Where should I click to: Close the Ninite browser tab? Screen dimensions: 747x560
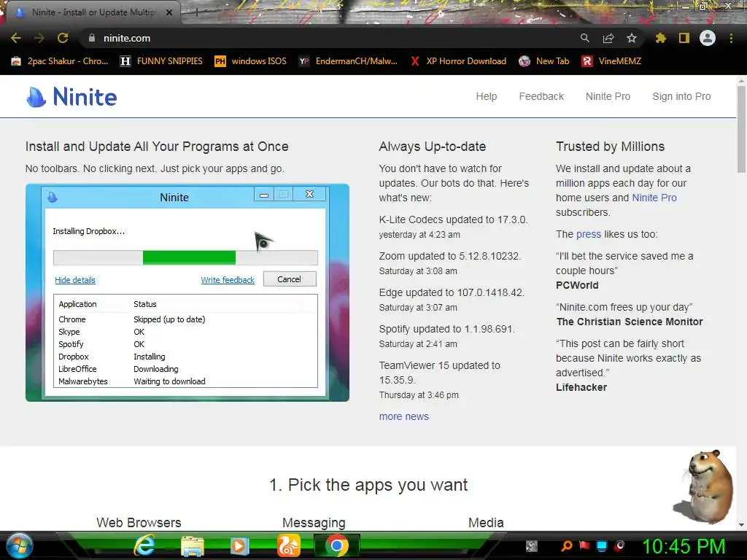coord(169,12)
